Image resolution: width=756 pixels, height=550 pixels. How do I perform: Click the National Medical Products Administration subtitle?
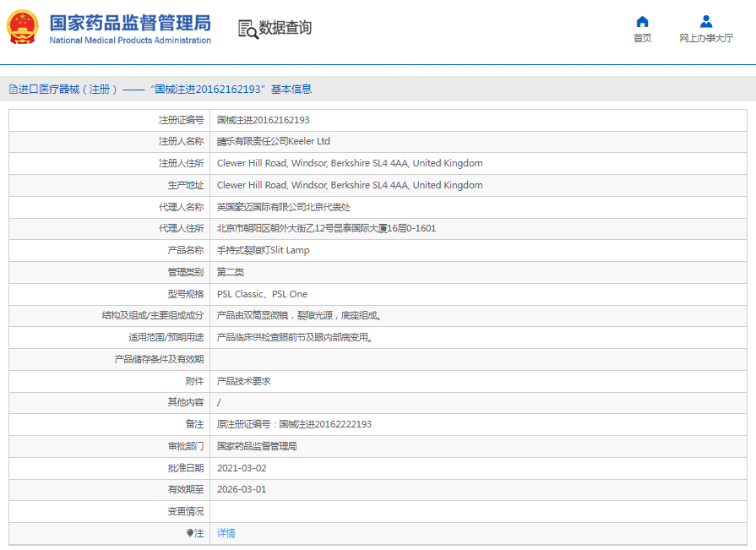[x=130, y=41]
